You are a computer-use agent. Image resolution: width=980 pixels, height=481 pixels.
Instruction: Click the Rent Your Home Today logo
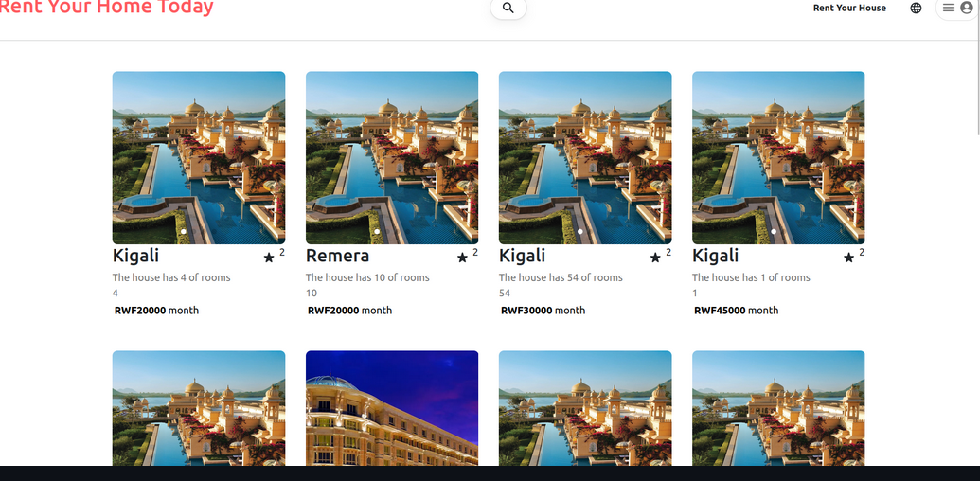tap(105, 8)
